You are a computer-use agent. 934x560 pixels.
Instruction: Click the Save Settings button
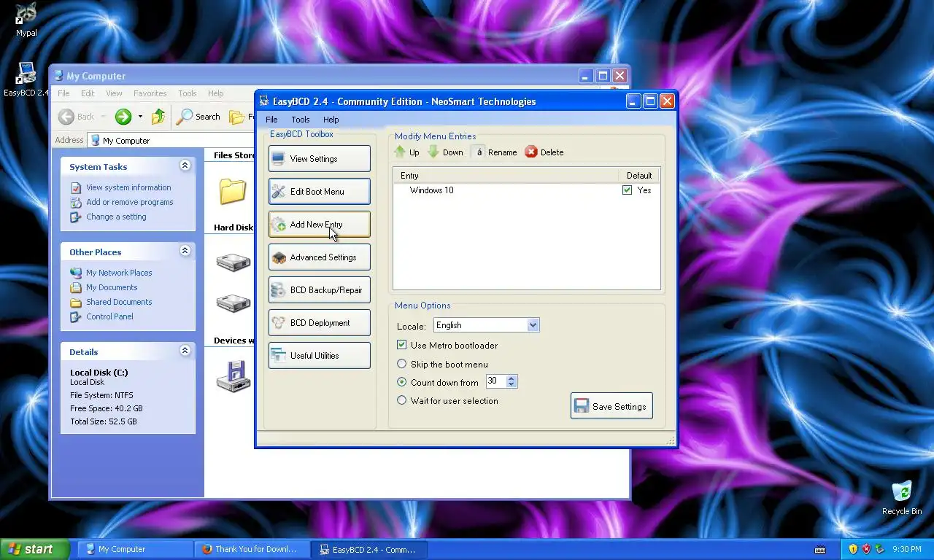(611, 406)
